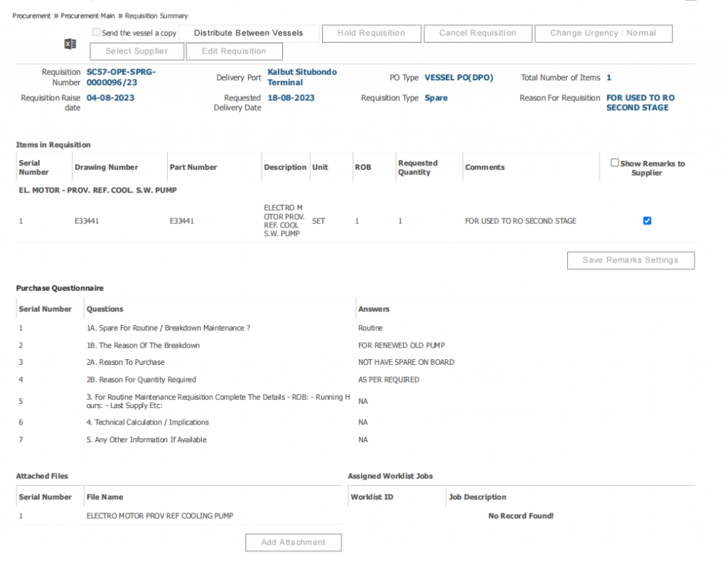Click the Requested Quantity column header
The height and width of the screenshot is (566, 728).
(x=418, y=167)
